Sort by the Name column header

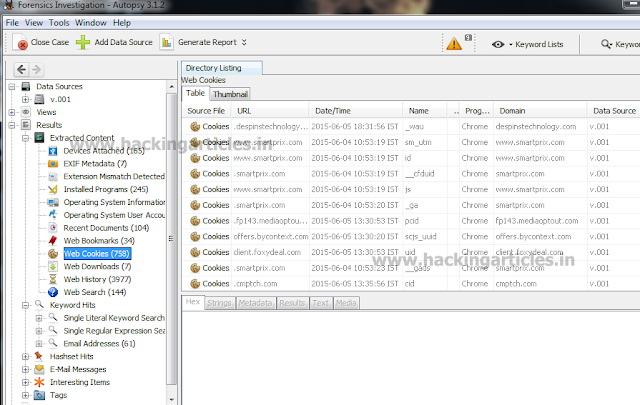click(424, 111)
